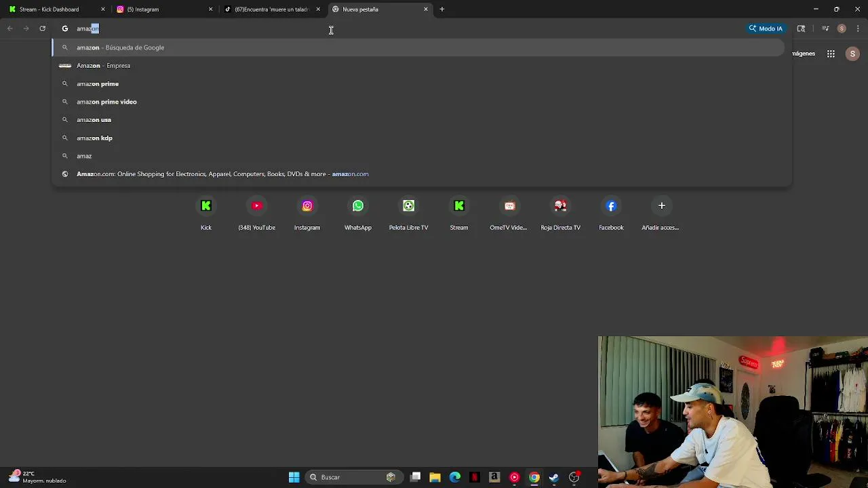Click the address bar text field
The width and height of the screenshot is (868, 488).
click(407, 28)
